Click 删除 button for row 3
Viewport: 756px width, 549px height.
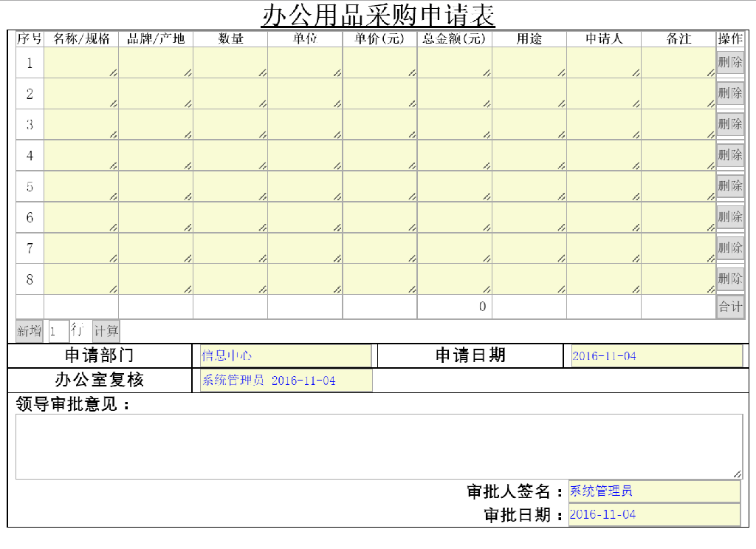coord(730,124)
